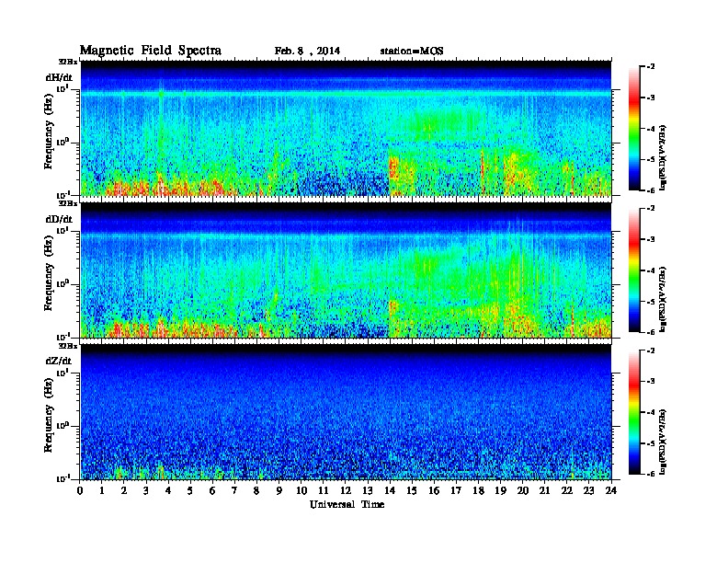Click the hour 2 tick label
The height and width of the screenshot is (563, 728).
(x=124, y=490)
